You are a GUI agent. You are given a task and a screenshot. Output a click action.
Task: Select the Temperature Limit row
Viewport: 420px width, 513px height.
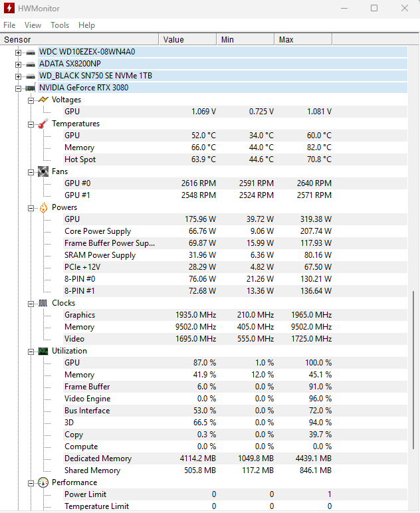[x=235, y=506]
